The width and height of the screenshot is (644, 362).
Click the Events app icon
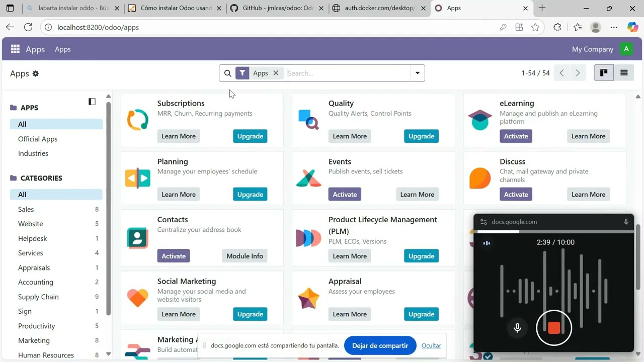pos(308,178)
